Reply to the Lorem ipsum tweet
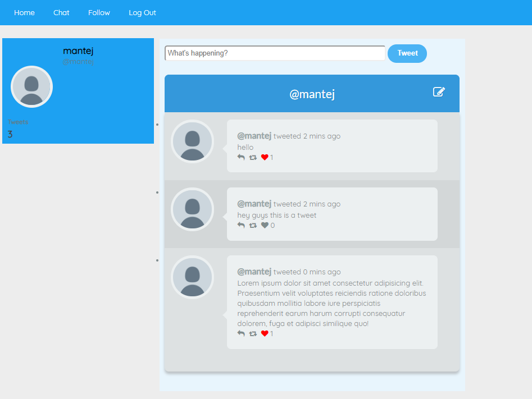The height and width of the screenshot is (399, 532). [241, 334]
